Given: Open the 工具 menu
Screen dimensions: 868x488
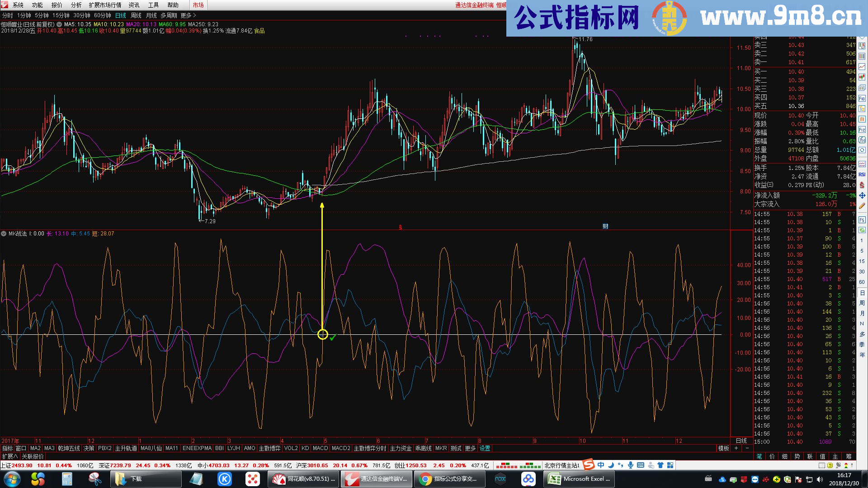Looking at the screenshot, I should coord(152,5).
